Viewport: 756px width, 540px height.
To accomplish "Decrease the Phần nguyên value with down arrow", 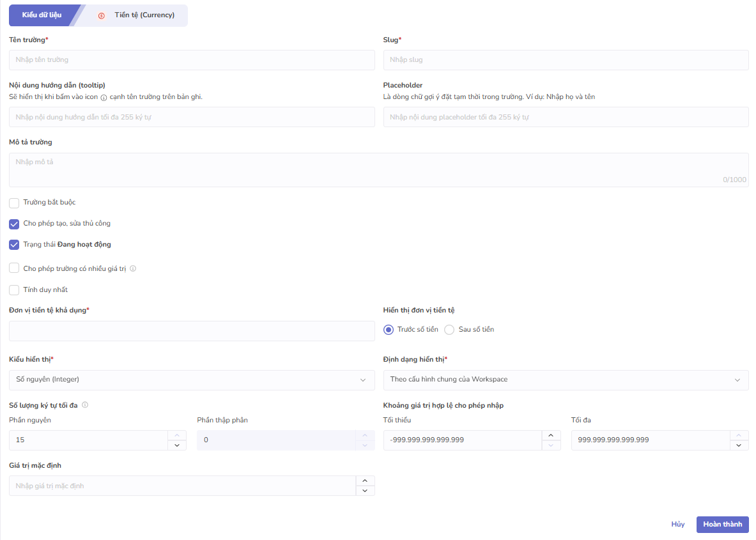I will tap(177, 445).
